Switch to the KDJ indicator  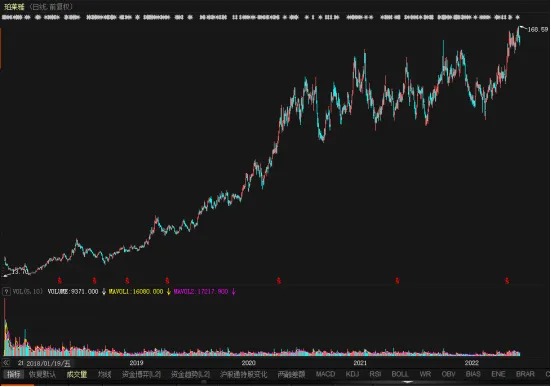tap(352, 374)
